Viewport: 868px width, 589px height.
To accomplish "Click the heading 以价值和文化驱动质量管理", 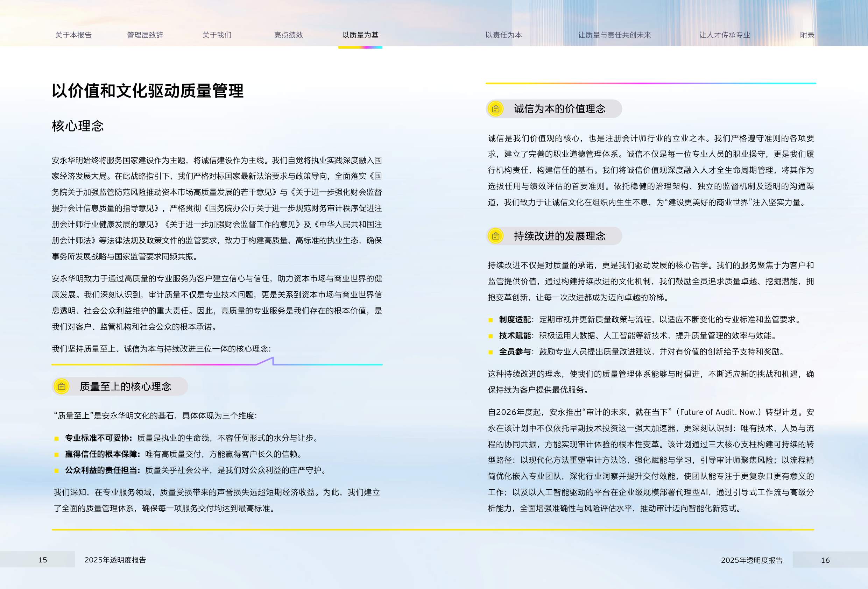I will [x=148, y=91].
